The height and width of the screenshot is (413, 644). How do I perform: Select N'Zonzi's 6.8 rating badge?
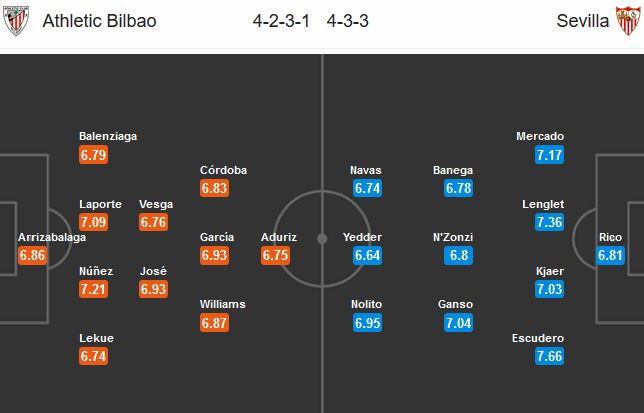(458, 255)
